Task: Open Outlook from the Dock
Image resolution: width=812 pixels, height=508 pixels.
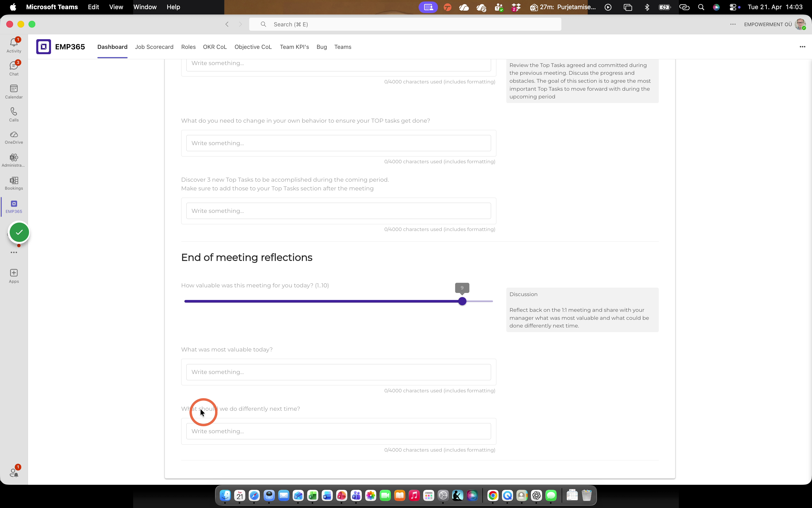Action: pyautogui.click(x=298, y=496)
